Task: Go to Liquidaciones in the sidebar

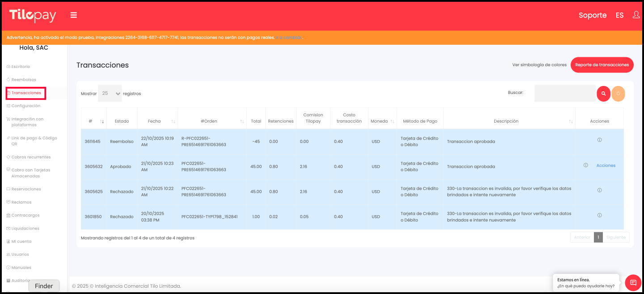Action: [25, 228]
